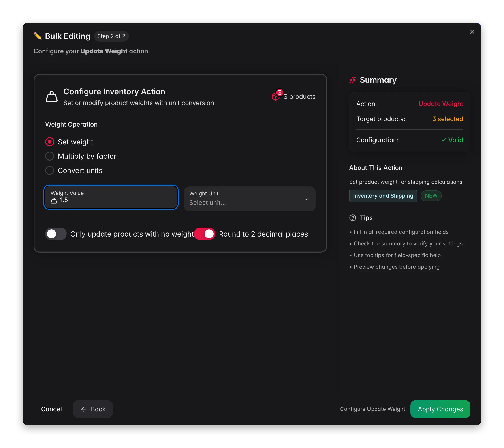
Task: Click tip 'Use tooltips for field-specific help'
Action: 397,255
